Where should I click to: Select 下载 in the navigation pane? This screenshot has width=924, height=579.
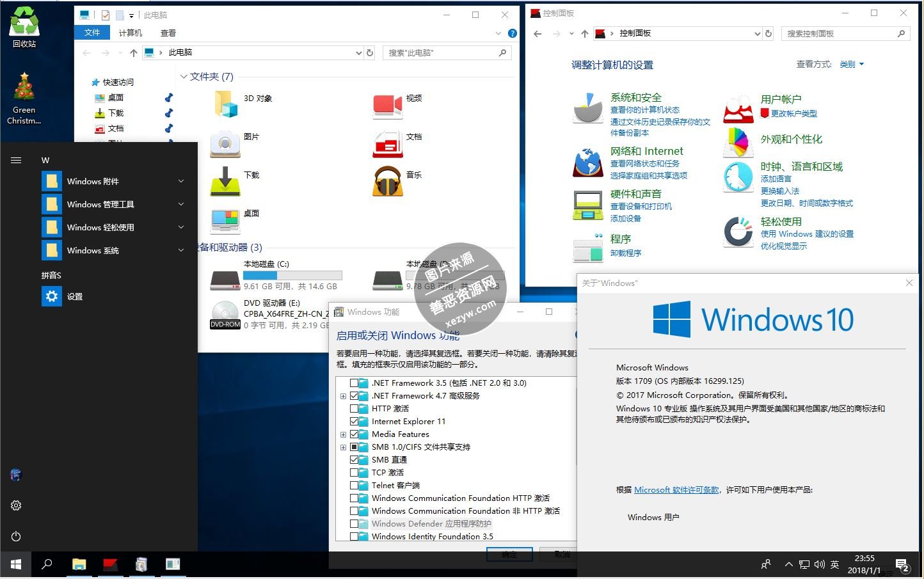click(116, 113)
